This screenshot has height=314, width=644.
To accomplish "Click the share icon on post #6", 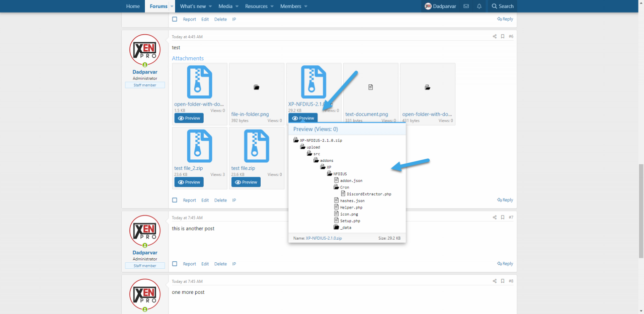I will point(495,37).
